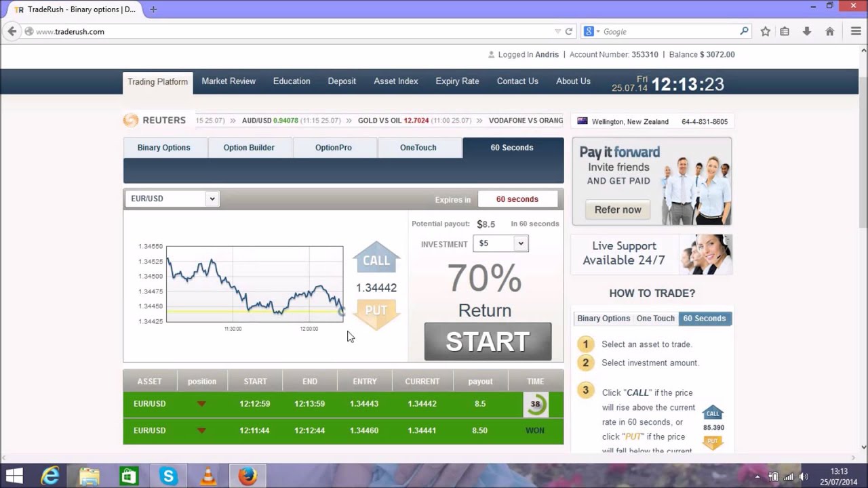Open the Asset Index page
Image resolution: width=868 pixels, height=488 pixels.
[x=396, y=81]
